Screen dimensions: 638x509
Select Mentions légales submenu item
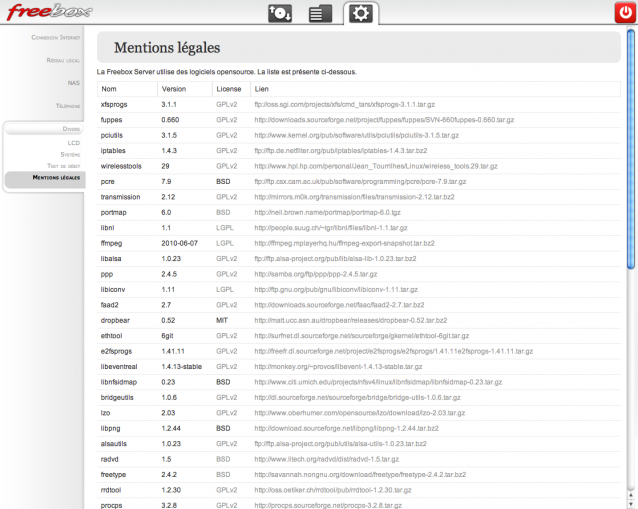click(x=56, y=177)
